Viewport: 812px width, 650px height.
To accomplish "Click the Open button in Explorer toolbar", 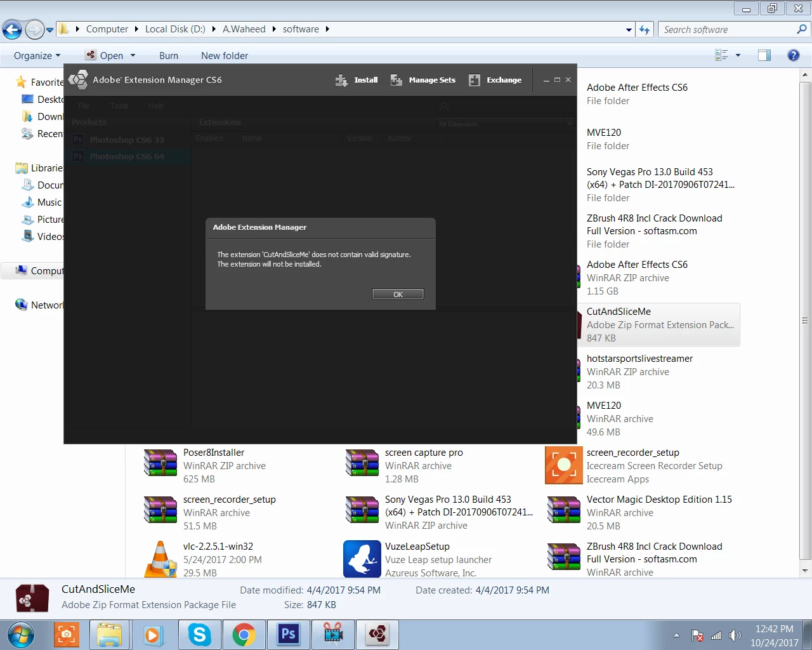I will pos(105,56).
